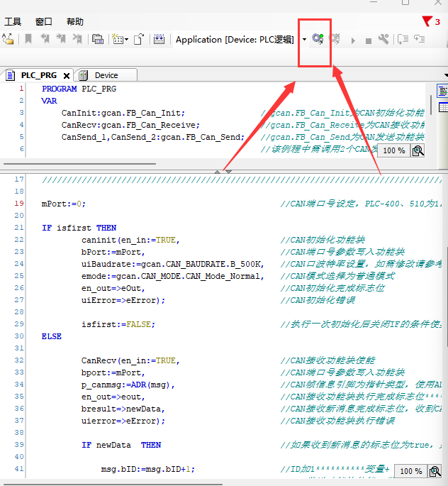The image size is (448, 486).
Task: Click the zoom magnifier in declaration pane
Action: [418, 150]
